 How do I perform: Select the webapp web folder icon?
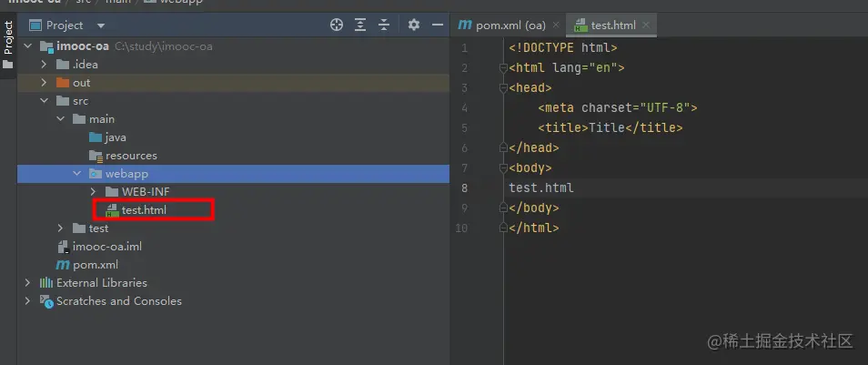point(96,174)
